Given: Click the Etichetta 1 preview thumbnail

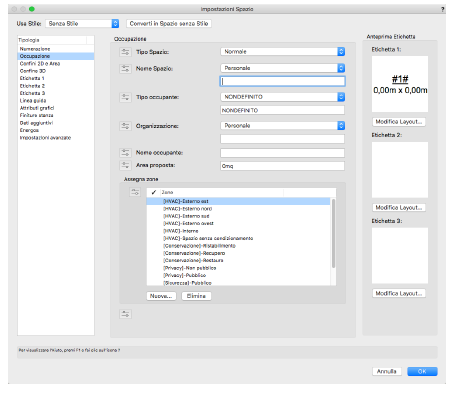Looking at the screenshot, I should pos(400,84).
